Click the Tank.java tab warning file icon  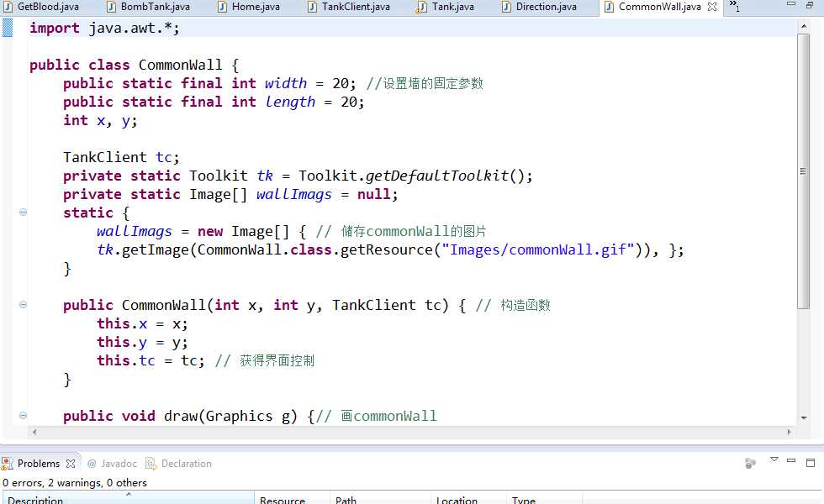tap(421, 7)
